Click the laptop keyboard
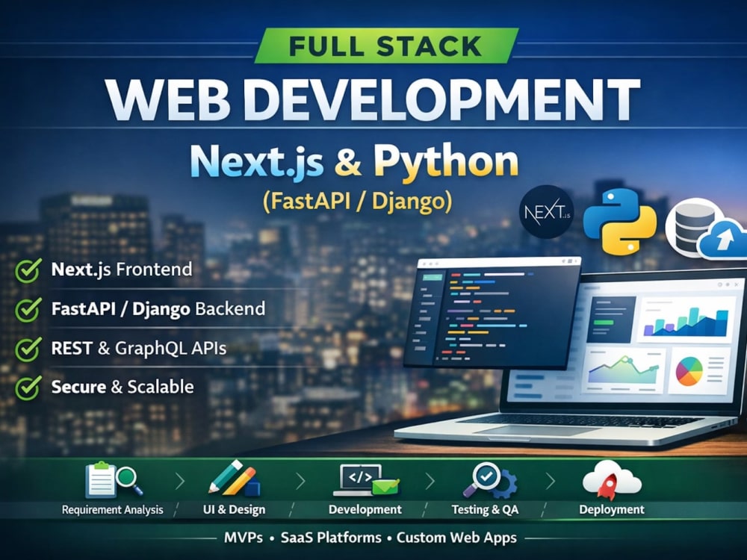The width and height of the screenshot is (747, 560). [579, 420]
